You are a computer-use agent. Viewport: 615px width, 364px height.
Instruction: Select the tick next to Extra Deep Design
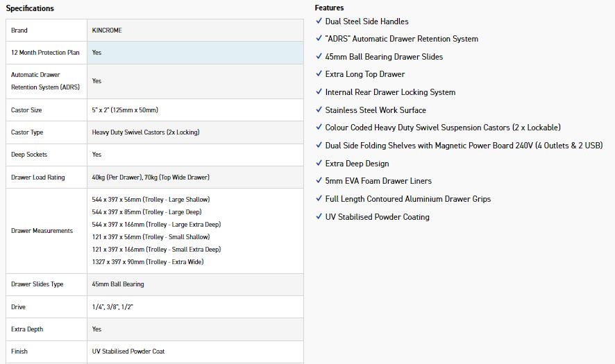319,164
